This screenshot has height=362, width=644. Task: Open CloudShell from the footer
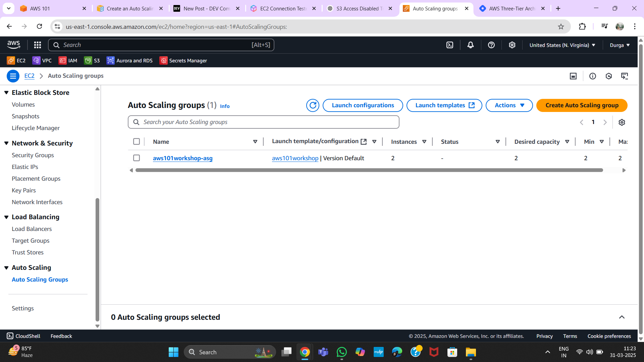click(x=23, y=336)
